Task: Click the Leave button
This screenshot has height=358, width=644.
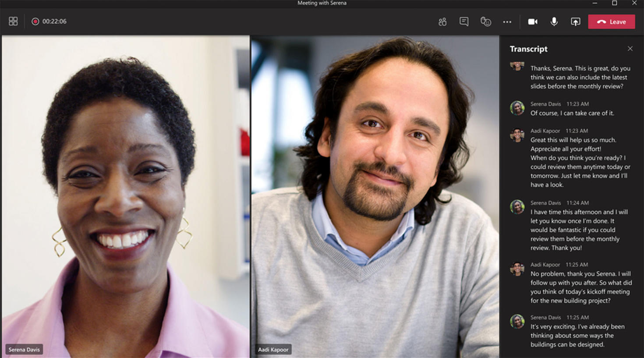Action: 611,21
